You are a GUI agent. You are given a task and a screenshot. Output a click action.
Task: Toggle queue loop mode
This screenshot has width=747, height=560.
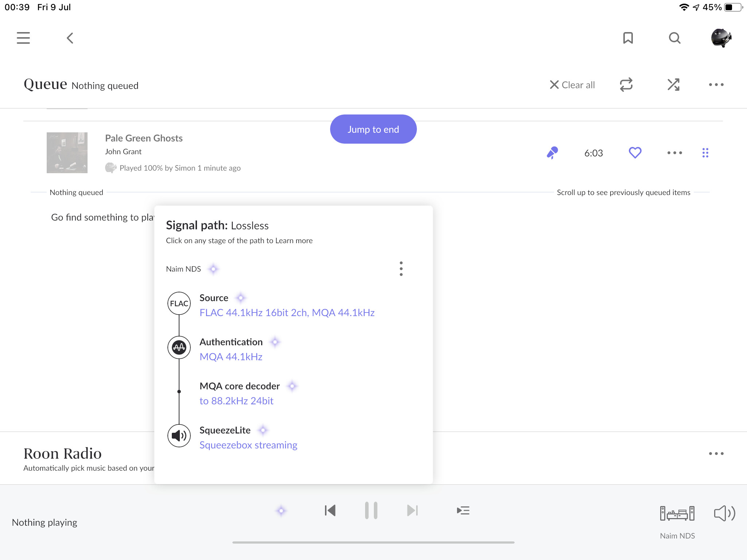(x=626, y=85)
